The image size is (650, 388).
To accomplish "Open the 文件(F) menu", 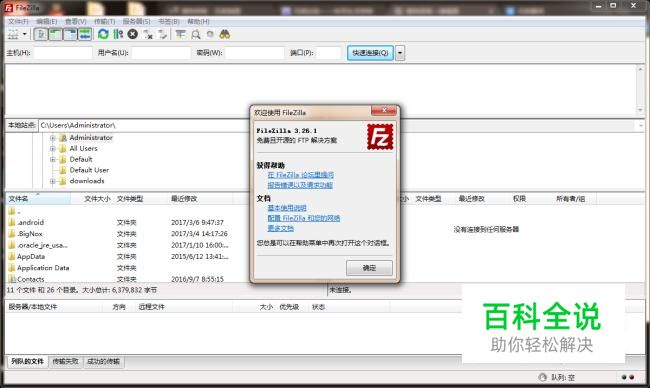I will tap(18, 21).
